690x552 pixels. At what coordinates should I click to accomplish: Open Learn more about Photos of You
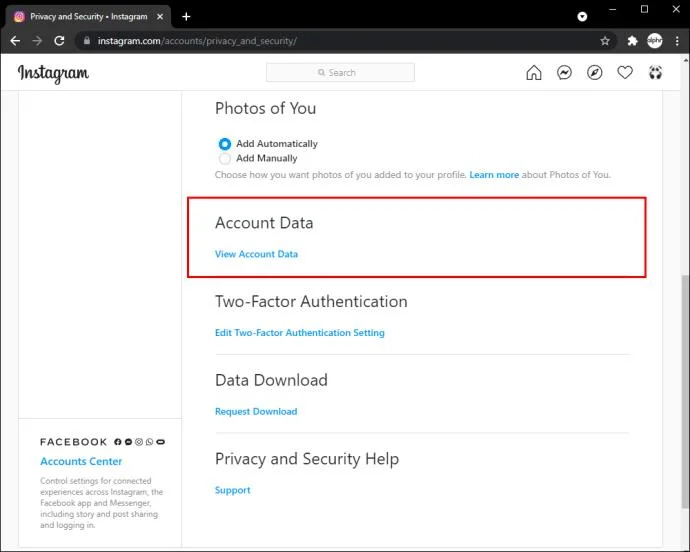[494, 175]
